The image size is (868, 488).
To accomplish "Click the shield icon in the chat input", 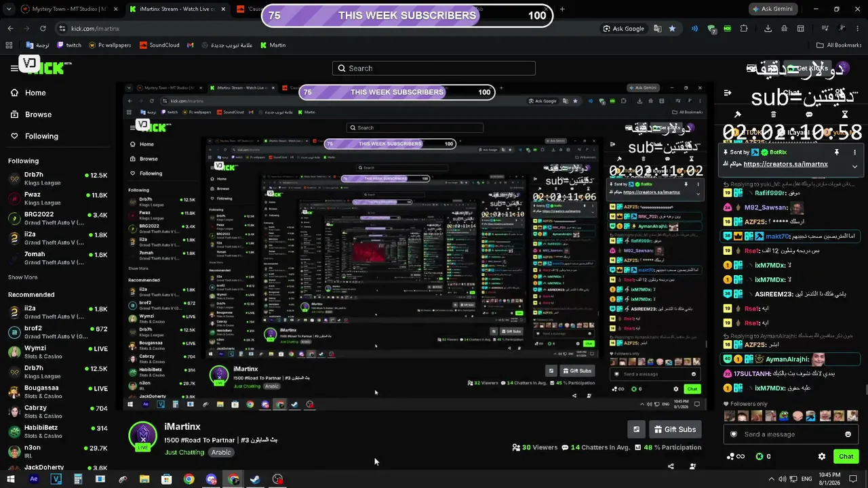I will 733,434.
